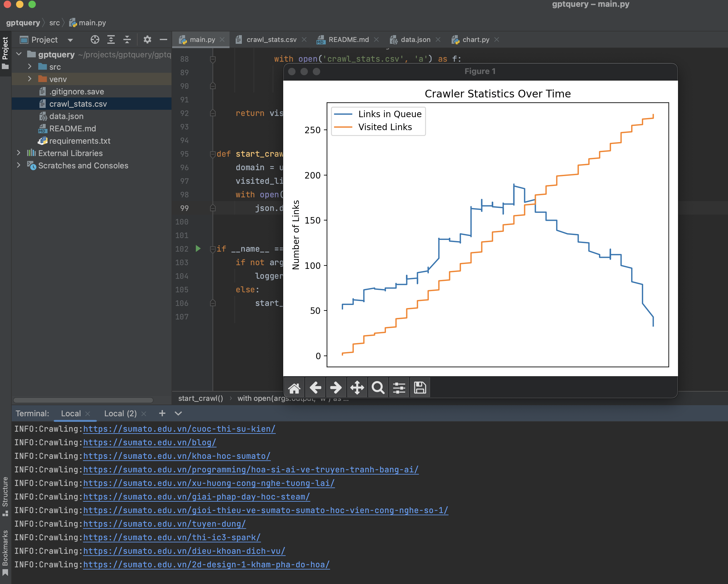Screen dimensions: 728x584
Task: Close the Local terminal tab
Action: 88,413
